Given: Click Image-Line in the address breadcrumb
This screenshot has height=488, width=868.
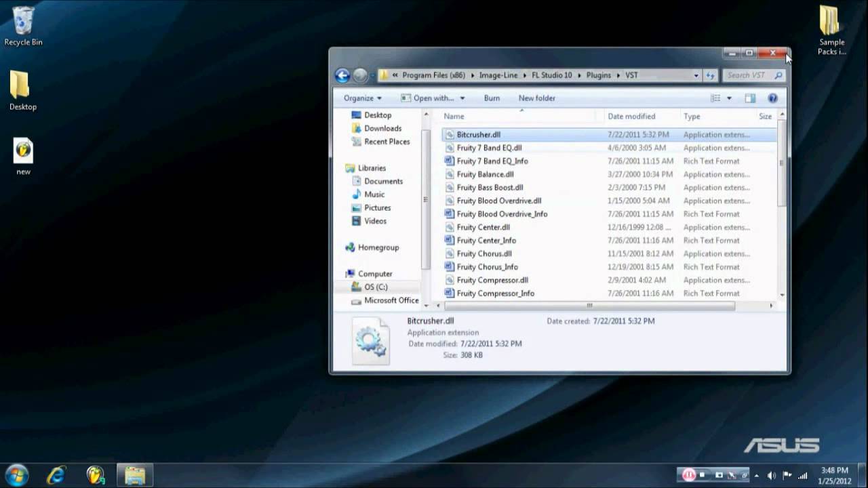Looking at the screenshot, I should (498, 75).
